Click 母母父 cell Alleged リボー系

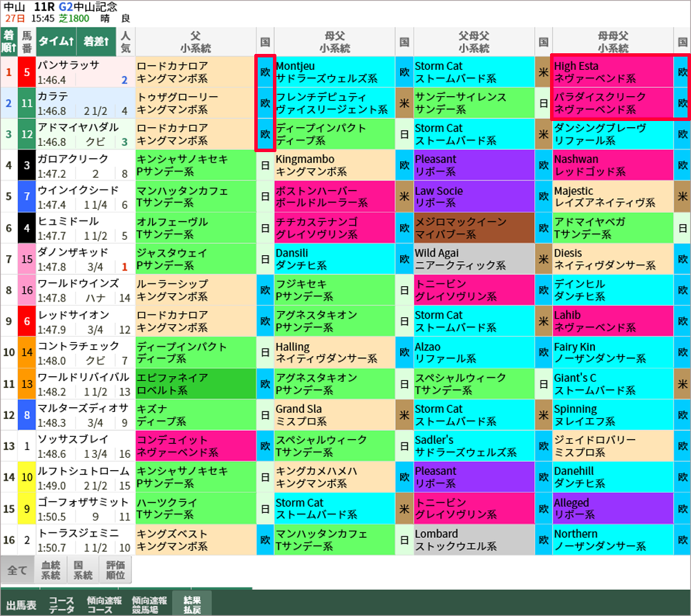click(613, 509)
